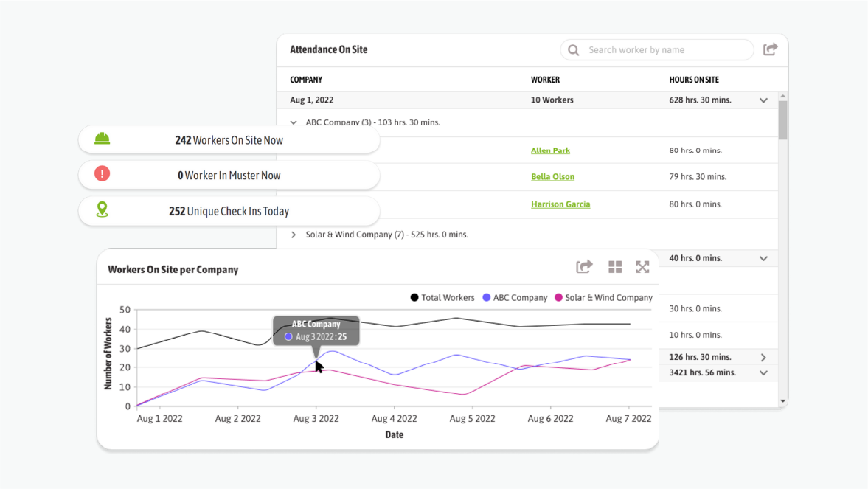Click the red muster alert icon
868x489 pixels.
tap(103, 173)
